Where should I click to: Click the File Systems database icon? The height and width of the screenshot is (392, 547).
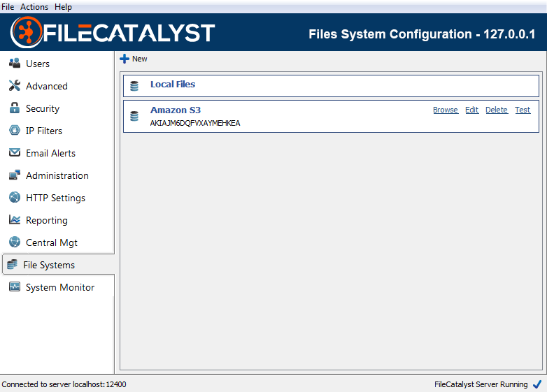[x=12, y=264]
